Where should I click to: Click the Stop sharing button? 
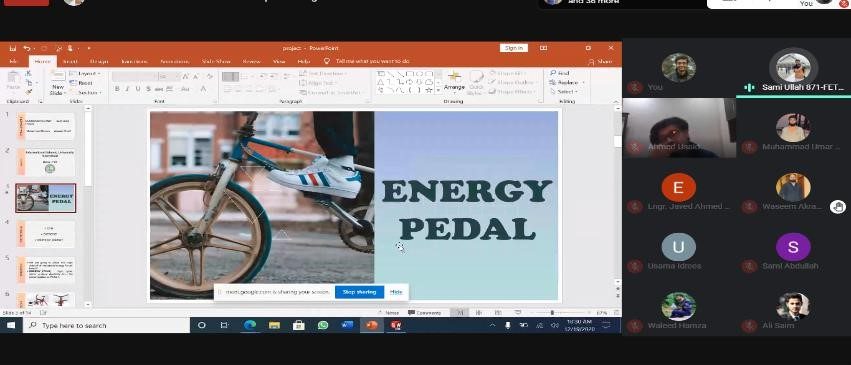click(x=359, y=292)
